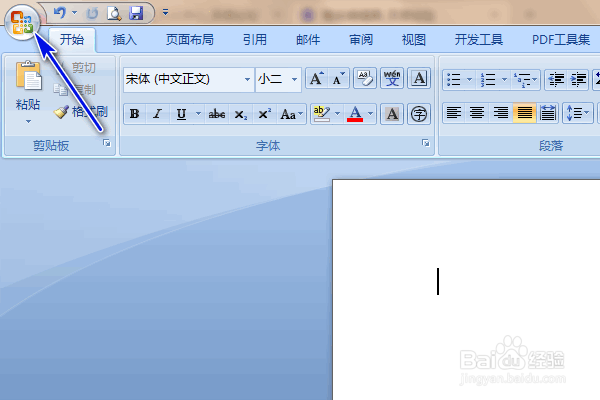Apply the text highlight color
Image resolution: width=600 pixels, height=400 pixels.
coord(321,114)
